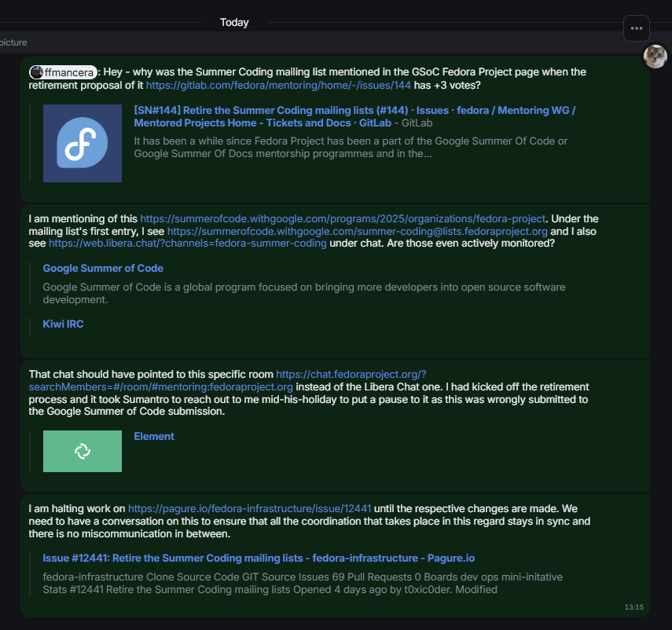Open the Google Summer of Code preview title
Viewport: 672px width, 630px height.
103,268
